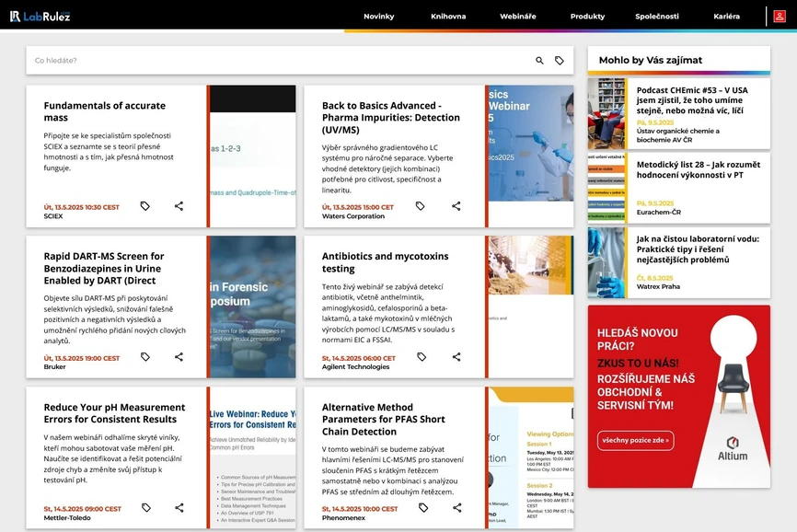The height and width of the screenshot is (532, 797).
Task: Click the tag icon on the Mettler-Toledo pH card
Action: pyautogui.click(x=144, y=507)
